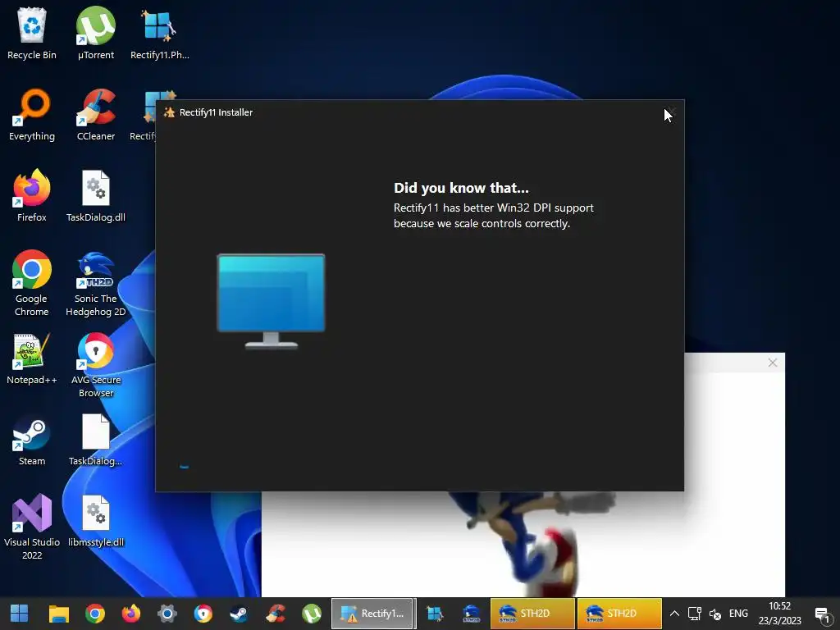Open Firefox from the taskbar
This screenshot has width=840, height=630.
click(130, 614)
